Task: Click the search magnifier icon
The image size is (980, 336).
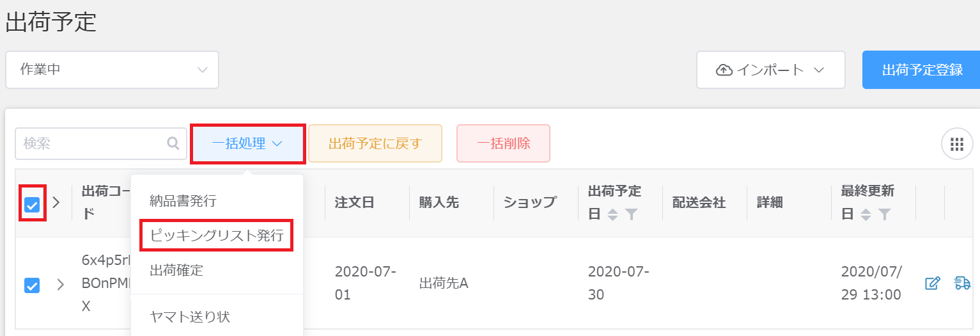Action: pos(173,143)
